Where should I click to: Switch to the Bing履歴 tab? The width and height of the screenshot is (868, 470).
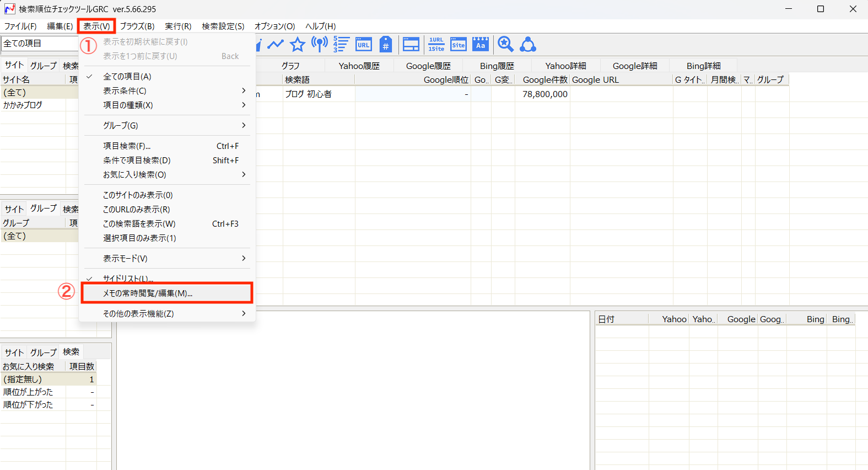497,66
